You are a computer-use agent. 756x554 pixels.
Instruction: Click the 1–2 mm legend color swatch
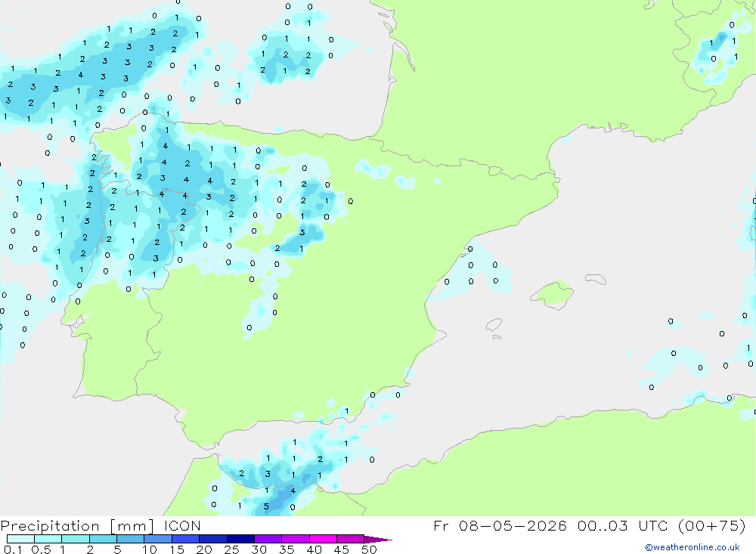click(76, 539)
